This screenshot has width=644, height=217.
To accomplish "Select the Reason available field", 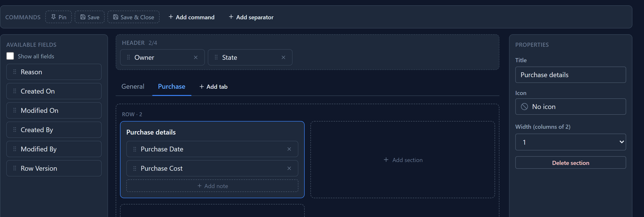I will point(54,72).
